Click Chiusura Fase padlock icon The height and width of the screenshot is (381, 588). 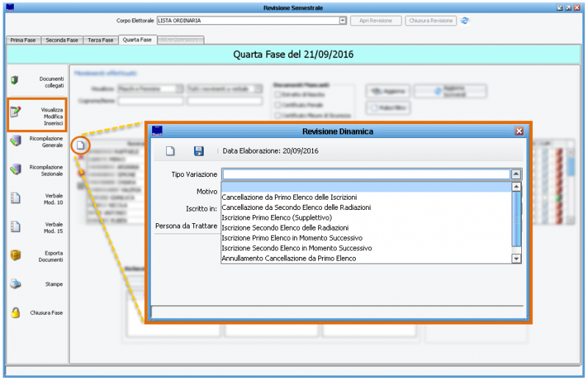(x=15, y=313)
